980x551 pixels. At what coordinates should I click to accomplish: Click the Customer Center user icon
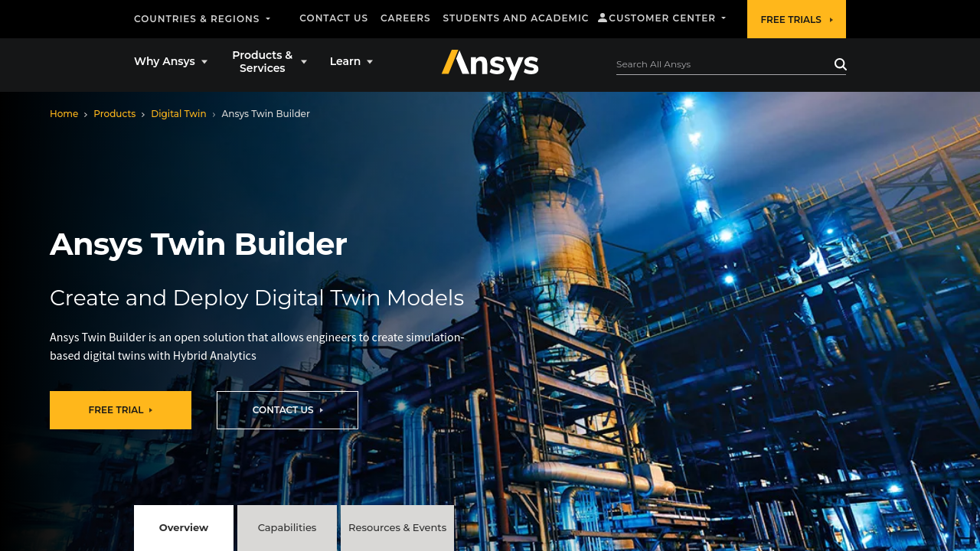tap(603, 18)
